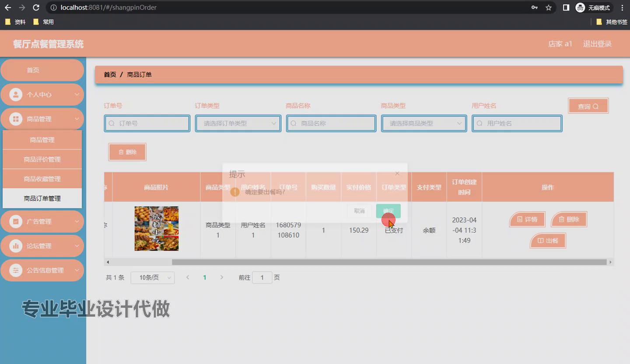Image resolution: width=630 pixels, height=364 pixels.
Task: Click the 店家 a1 account label
Action: point(560,44)
